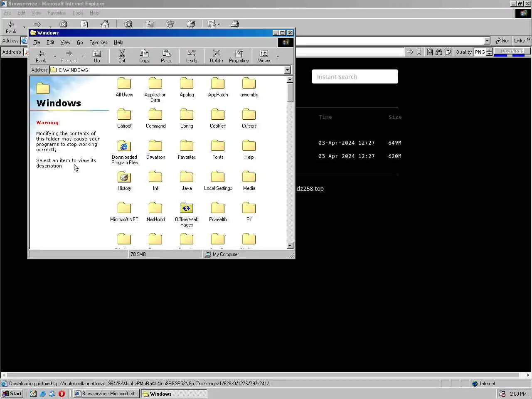Click Internet Explorer Home icon
532x399 pixels.
tap(105, 24)
